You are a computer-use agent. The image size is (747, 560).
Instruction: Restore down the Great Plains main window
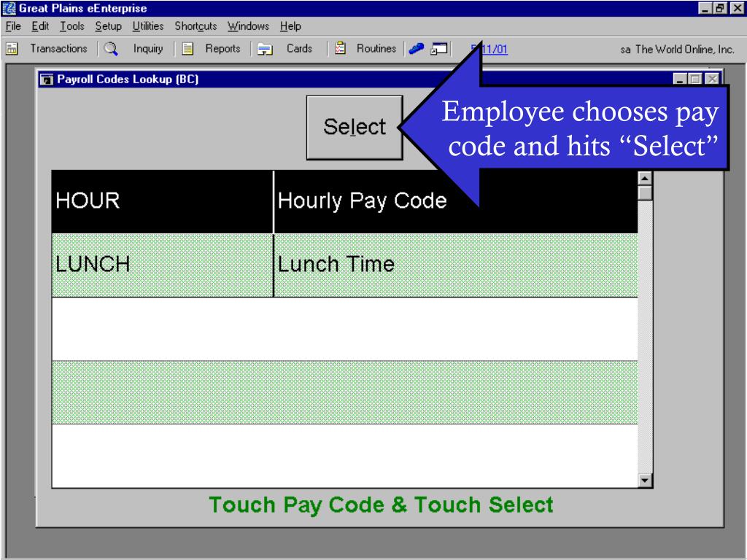tap(720, 8)
